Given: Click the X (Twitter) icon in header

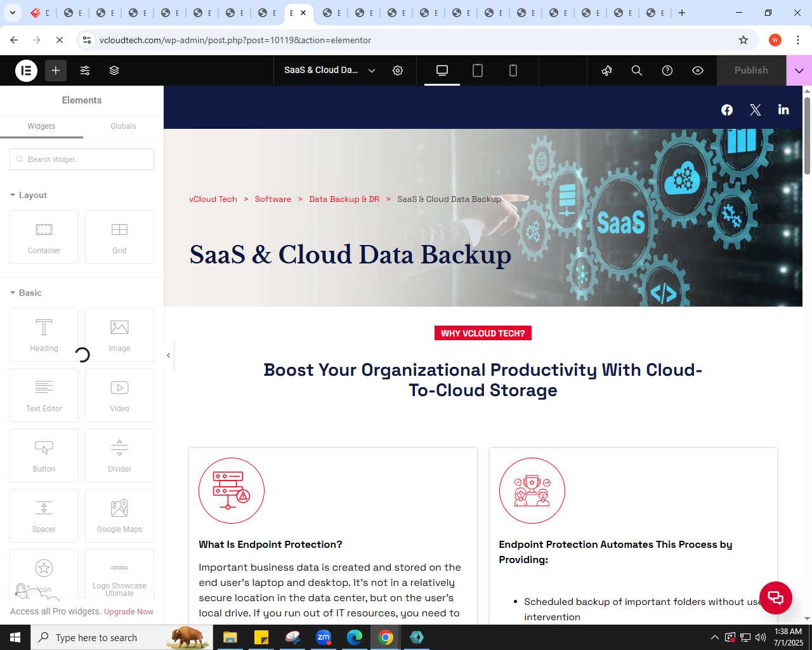Looking at the screenshot, I should 755,110.
